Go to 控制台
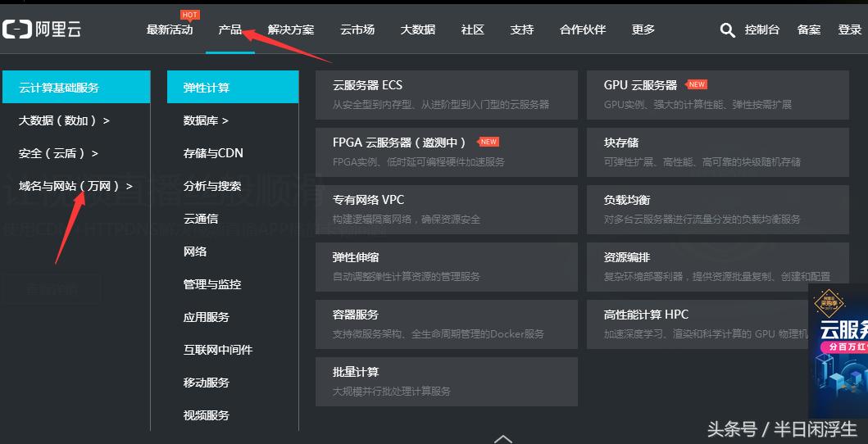868x444 pixels. tap(761, 29)
